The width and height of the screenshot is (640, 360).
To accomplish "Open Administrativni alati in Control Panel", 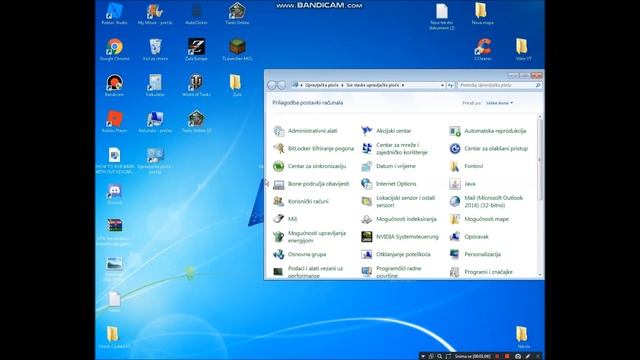I will point(305,131).
